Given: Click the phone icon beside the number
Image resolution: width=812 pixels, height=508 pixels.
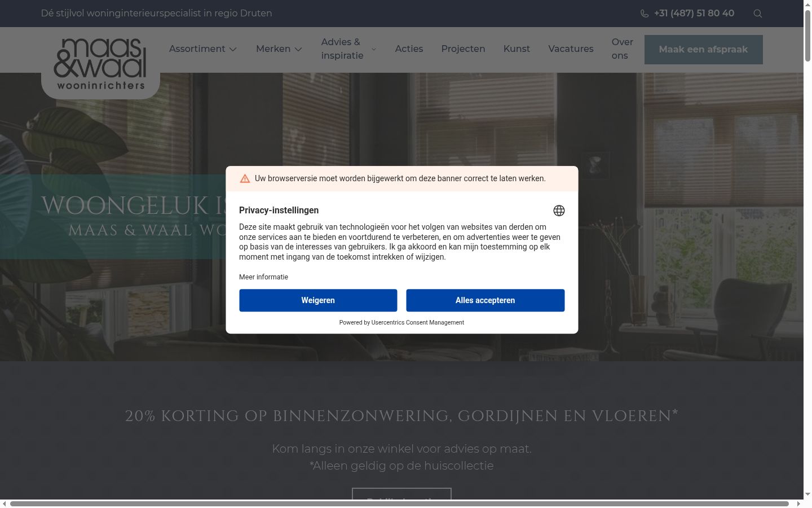Looking at the screenshot, I should pos(645,14).
